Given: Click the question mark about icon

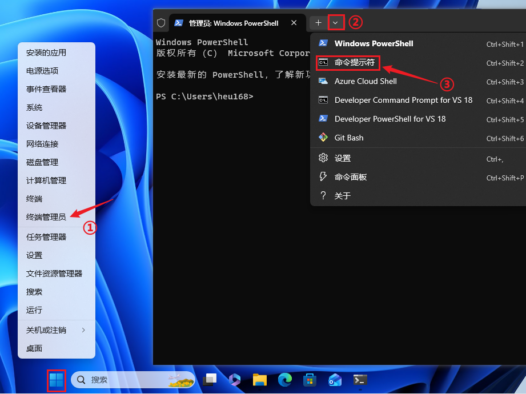Looking at the screenshot, I should coord(323,195).
